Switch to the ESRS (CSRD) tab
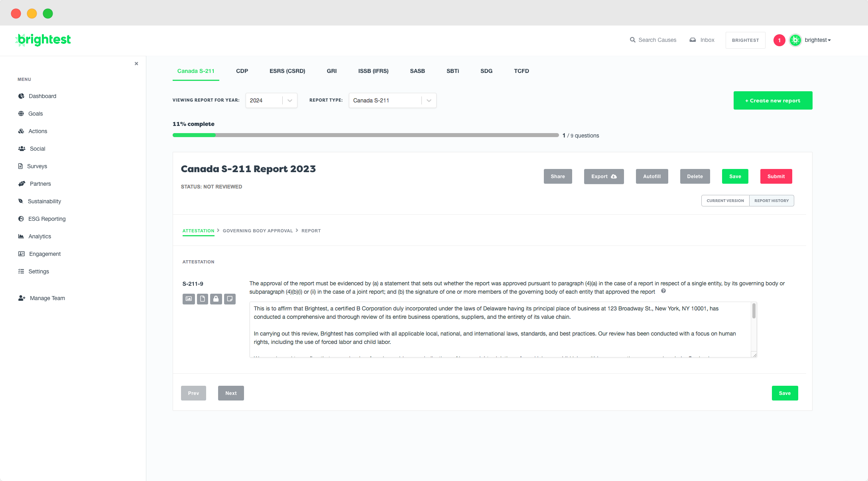Screen dimensions: 868x481 tap(287, 71)
